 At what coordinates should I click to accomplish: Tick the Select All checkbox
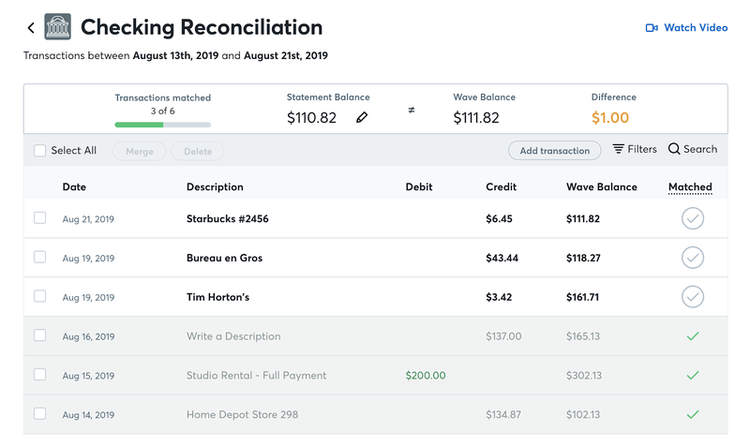pos(40,151)
